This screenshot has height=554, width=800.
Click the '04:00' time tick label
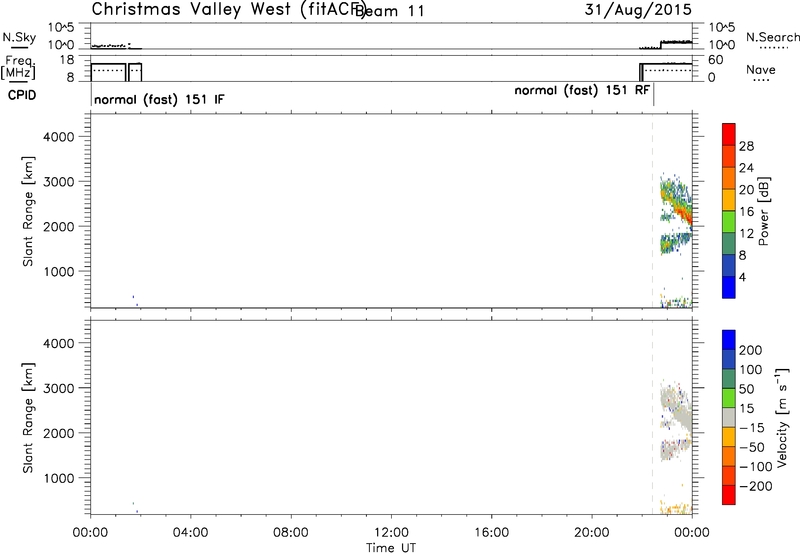190,533
